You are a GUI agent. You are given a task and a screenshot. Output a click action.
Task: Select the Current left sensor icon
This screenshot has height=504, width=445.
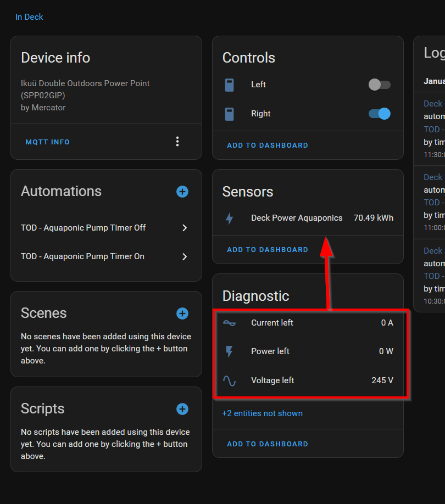click(229, 323)
